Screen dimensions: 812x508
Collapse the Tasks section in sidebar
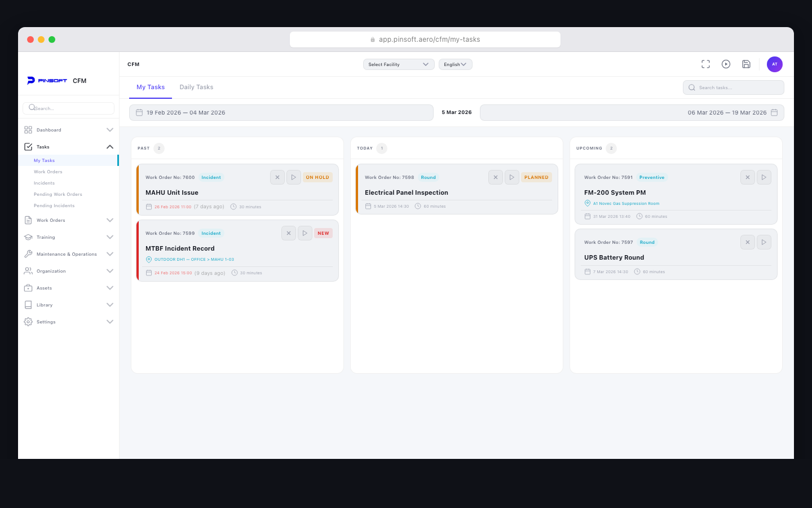(110, 146)
